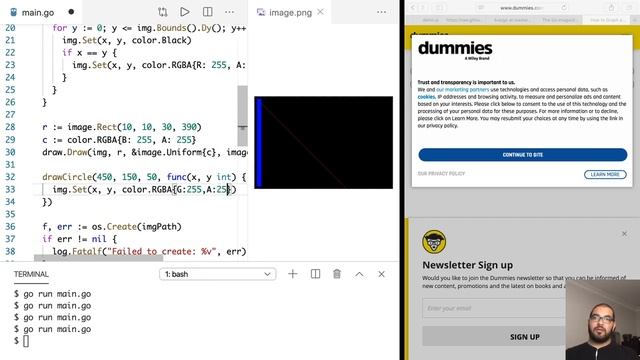
Task: Reload the page in Safari
Action: (564, 8)
